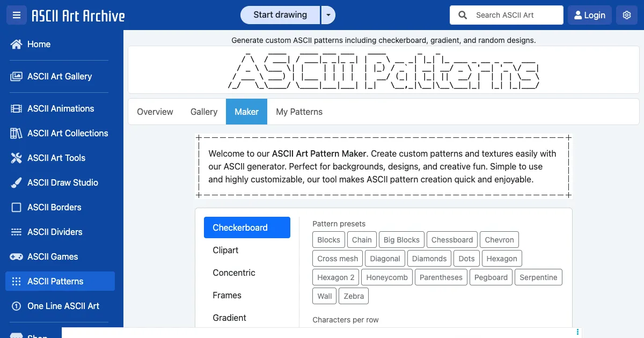Open the My Patterns tab

click(x=299, y=112)
